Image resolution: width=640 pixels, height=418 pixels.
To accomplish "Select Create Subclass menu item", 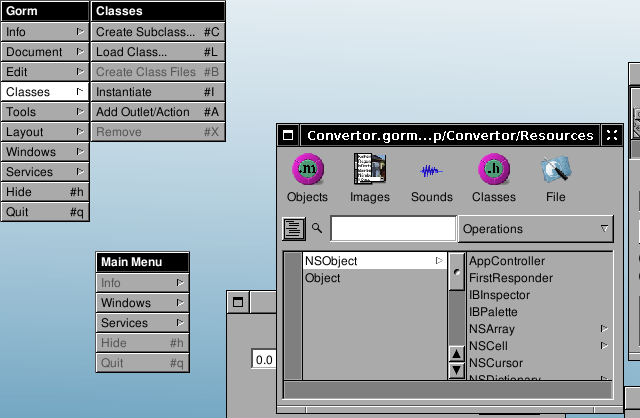I will [x=157, y=32].
